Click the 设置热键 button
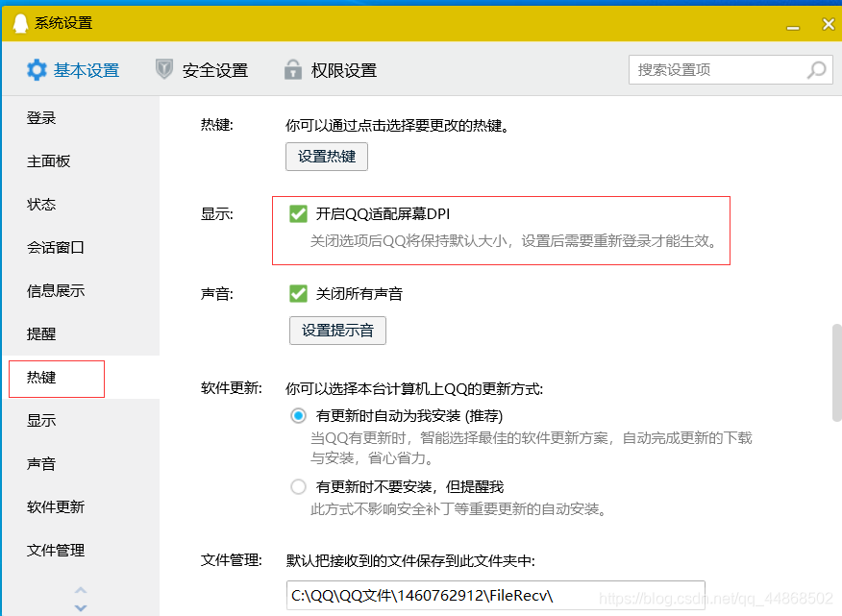842x616 pixels. (x=327, y=157)
